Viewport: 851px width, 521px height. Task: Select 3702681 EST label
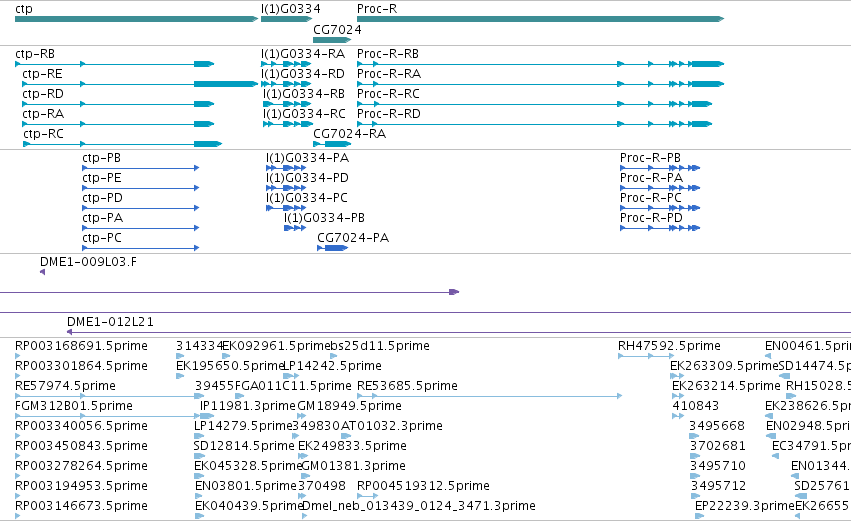[717, 447]
